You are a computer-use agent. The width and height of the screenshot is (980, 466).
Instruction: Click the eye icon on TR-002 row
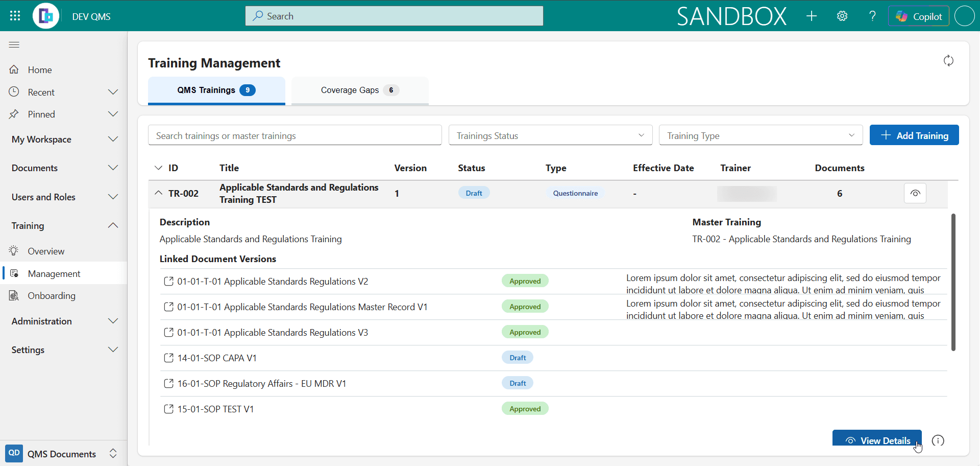[915, 193]
